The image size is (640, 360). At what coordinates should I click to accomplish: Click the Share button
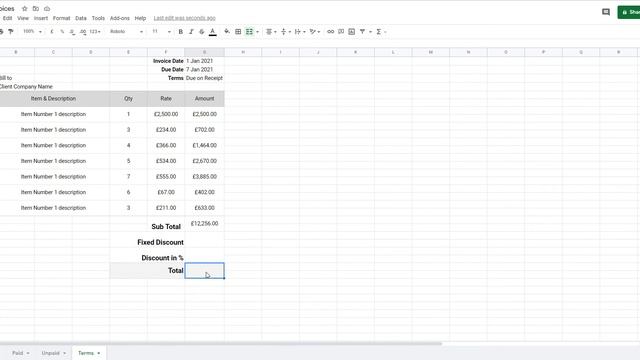pyautogui.click(x=629, y=12)
